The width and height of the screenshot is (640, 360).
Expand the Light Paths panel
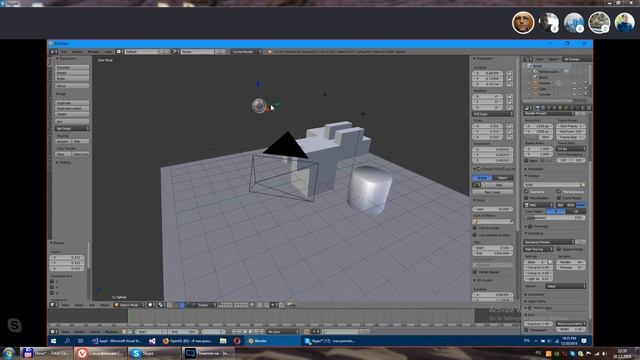(x=537, y=301)
